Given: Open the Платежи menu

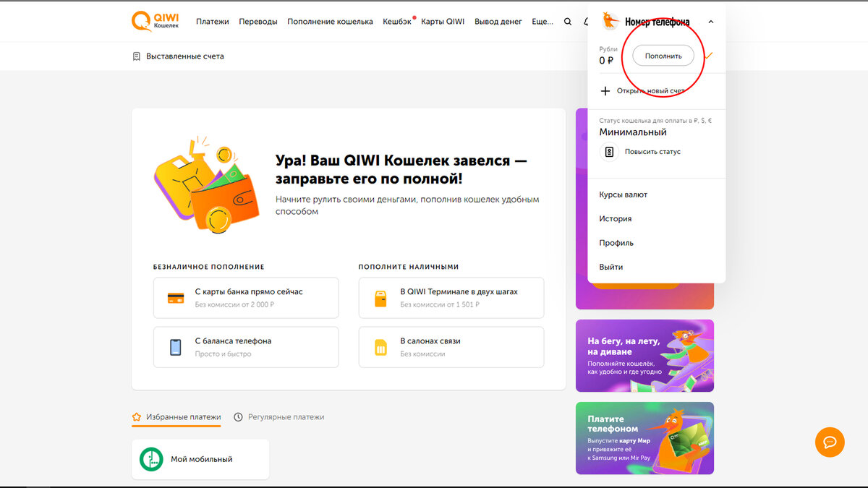Looking at the screenshot, I should point(213,22).
